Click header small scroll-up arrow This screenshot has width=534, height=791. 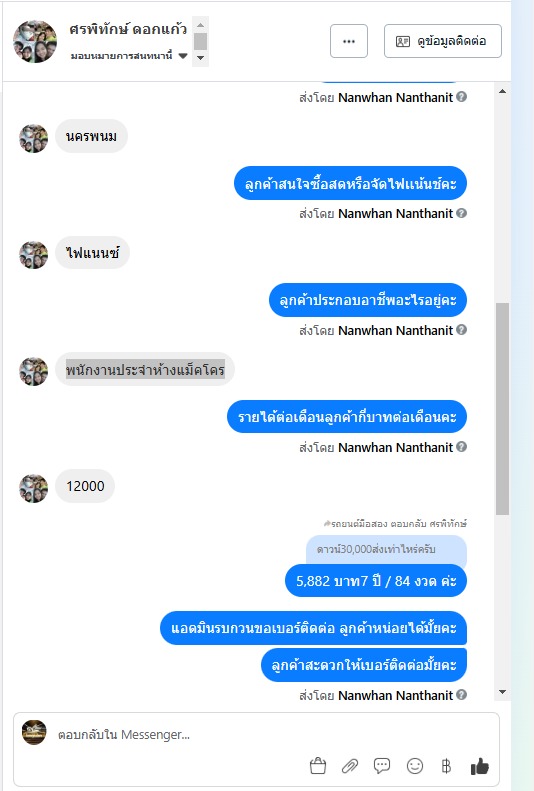pos(200,25)
